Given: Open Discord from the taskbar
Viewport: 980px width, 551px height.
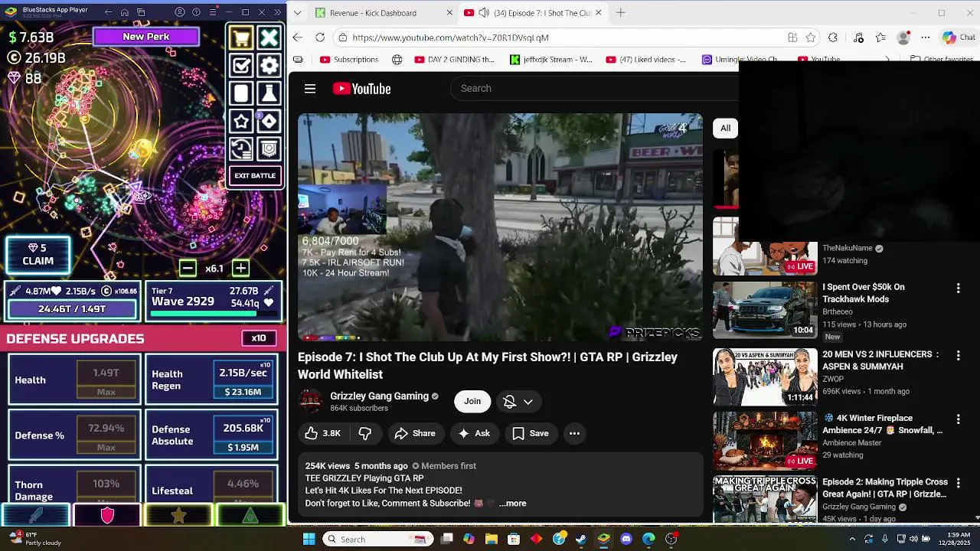Looking at the screenshot, I should click(x=626, y=539).
